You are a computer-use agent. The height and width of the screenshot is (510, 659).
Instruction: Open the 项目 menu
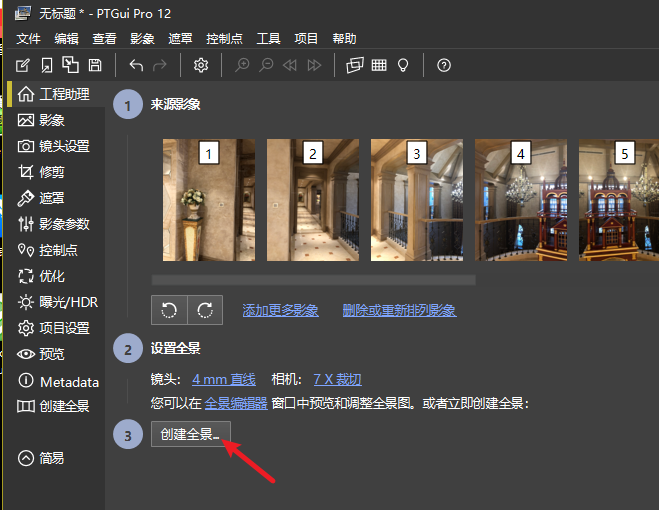(x=306, y=39)
